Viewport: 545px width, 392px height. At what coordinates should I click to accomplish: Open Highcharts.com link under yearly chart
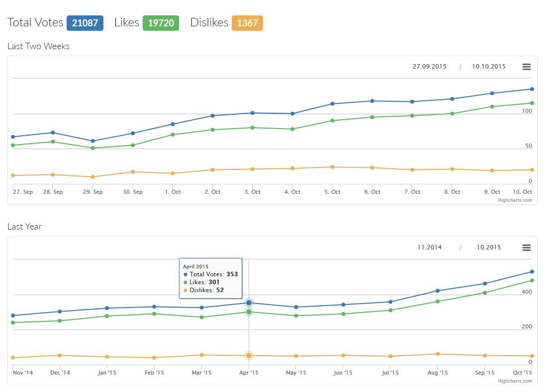[516, 381]
